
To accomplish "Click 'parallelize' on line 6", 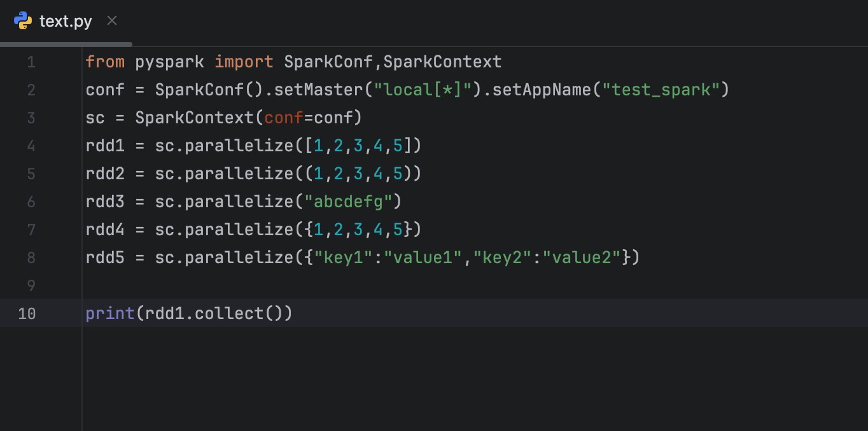I will click(x=239, y=202).
